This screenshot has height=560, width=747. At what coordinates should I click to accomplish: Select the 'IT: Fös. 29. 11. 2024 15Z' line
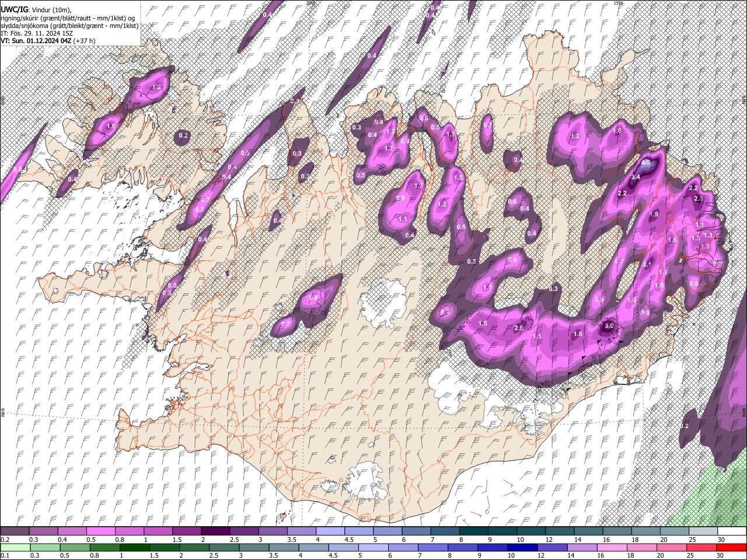point(37,33)
